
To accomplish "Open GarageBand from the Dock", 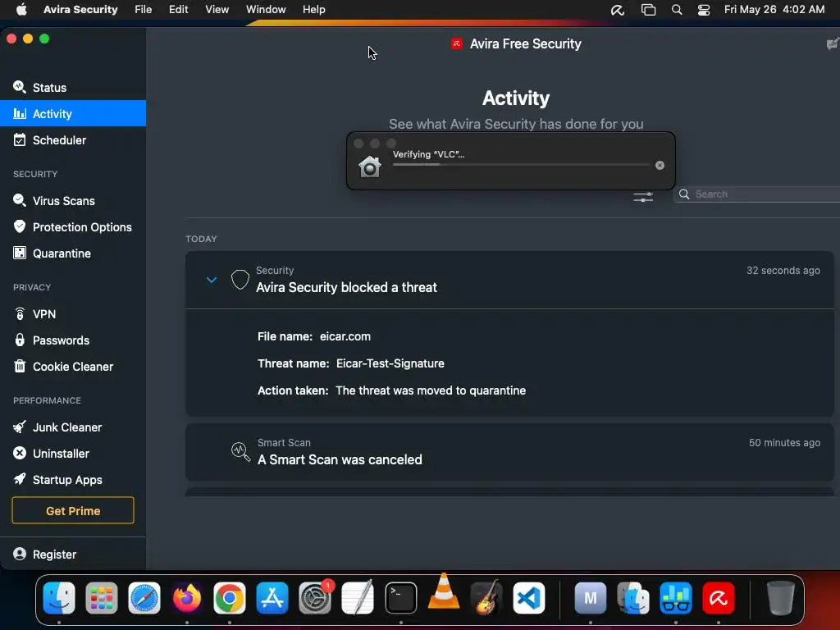I will (x=486, y=598).
